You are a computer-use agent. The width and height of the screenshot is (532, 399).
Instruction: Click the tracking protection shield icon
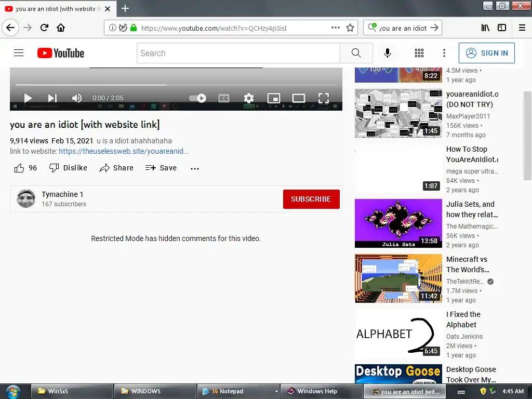[x=123, y=28]
